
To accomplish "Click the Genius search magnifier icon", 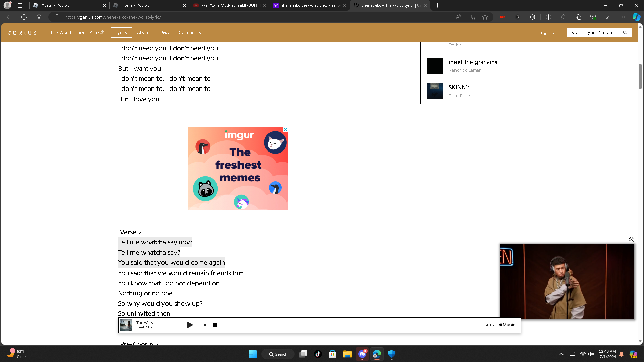I will tap(625, 33).
